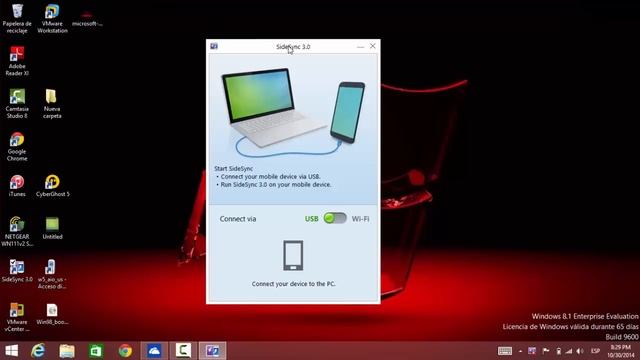
Task: Open File Explorer from the taskbar
Action: 67,351
